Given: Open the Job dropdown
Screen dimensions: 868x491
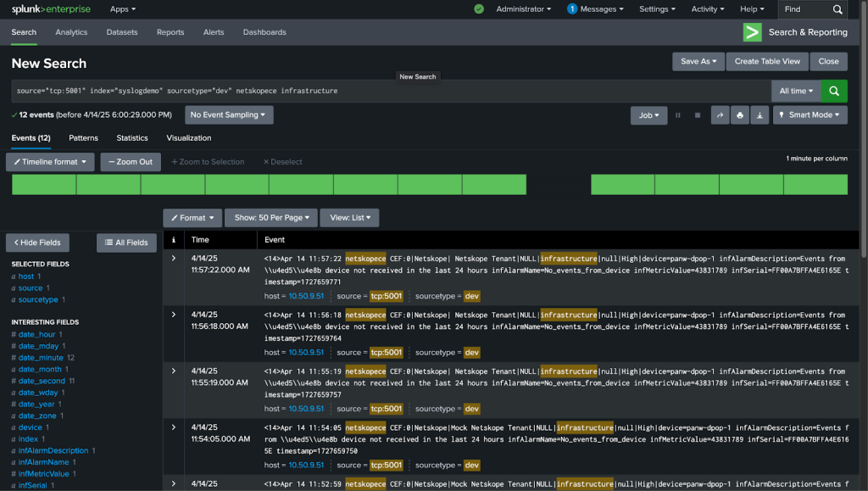Looking at the screenshot, I should [x=648, y=115].
